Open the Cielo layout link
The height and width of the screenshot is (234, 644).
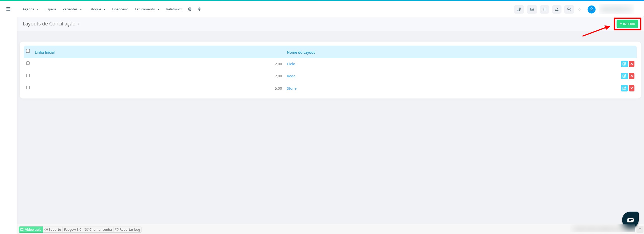pos(291,64)
